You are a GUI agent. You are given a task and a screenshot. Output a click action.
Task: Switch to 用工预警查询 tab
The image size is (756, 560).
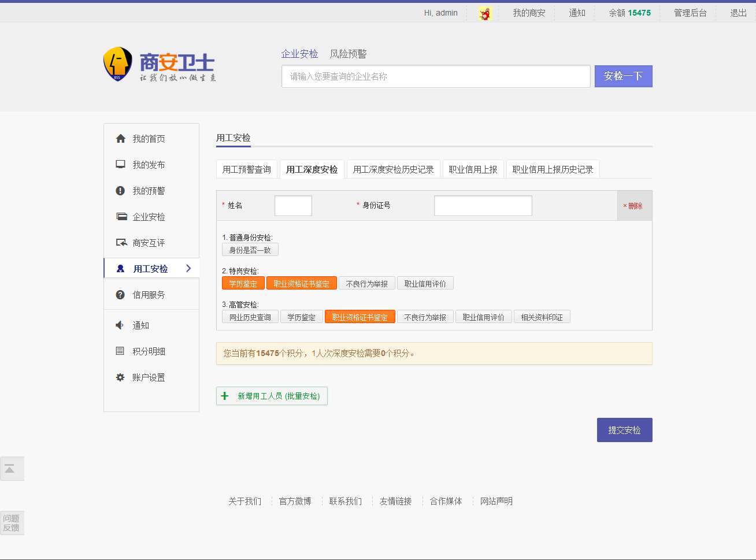click(x=247, y=169)
